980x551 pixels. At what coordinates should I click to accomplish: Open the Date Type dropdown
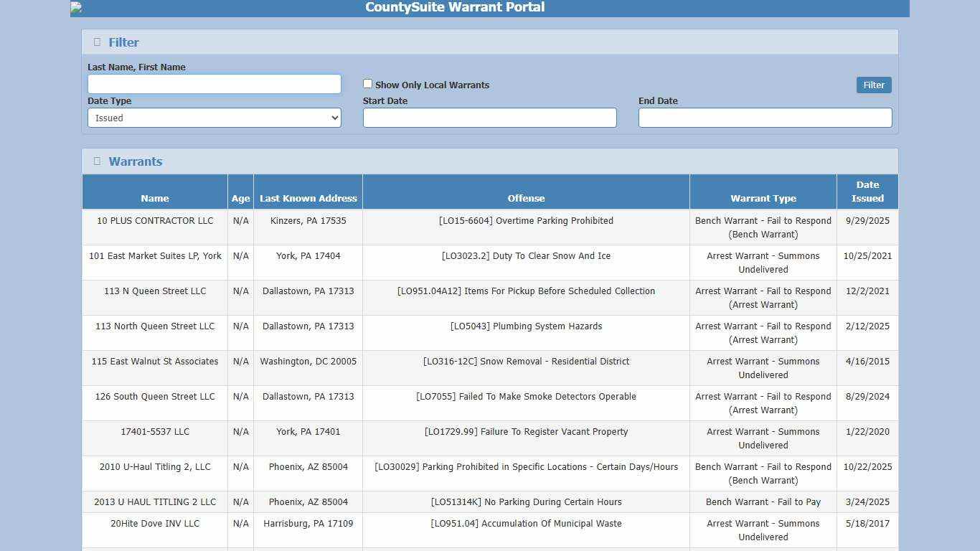pos(214,117)
